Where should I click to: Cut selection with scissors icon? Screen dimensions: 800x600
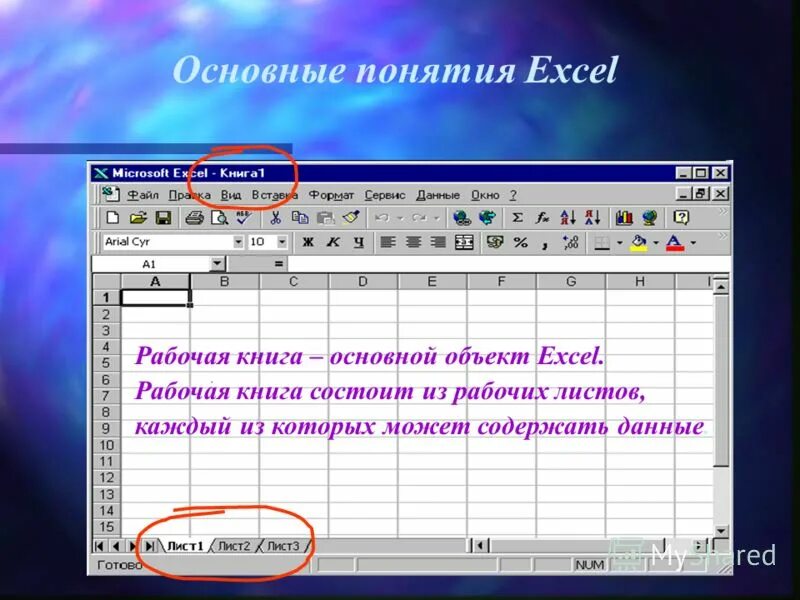point(276,218)
